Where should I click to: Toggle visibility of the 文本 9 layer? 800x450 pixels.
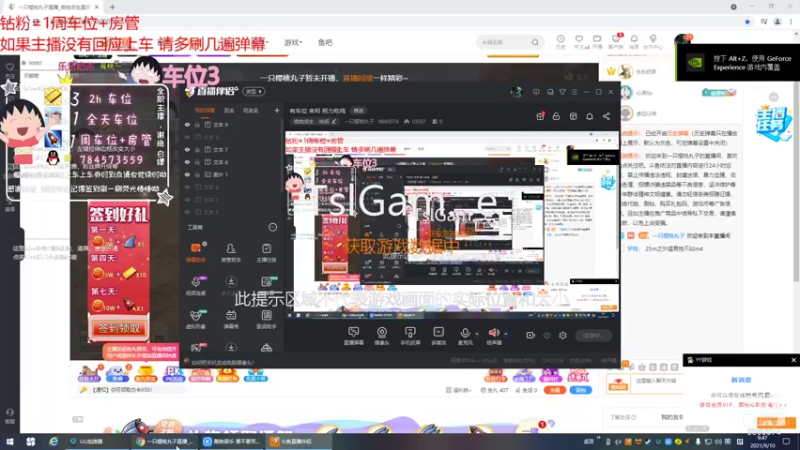pos(187,125)
